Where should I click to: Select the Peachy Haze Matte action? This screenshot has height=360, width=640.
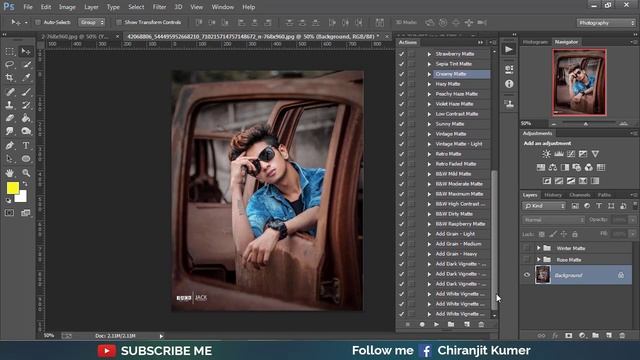point(456,94)
